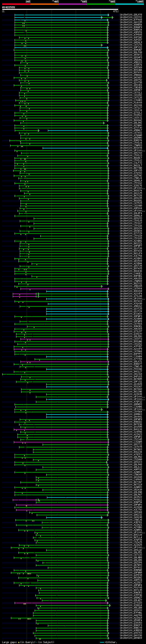Click the UniRef100_A2XXF5 label

click(x=131, y=349)
